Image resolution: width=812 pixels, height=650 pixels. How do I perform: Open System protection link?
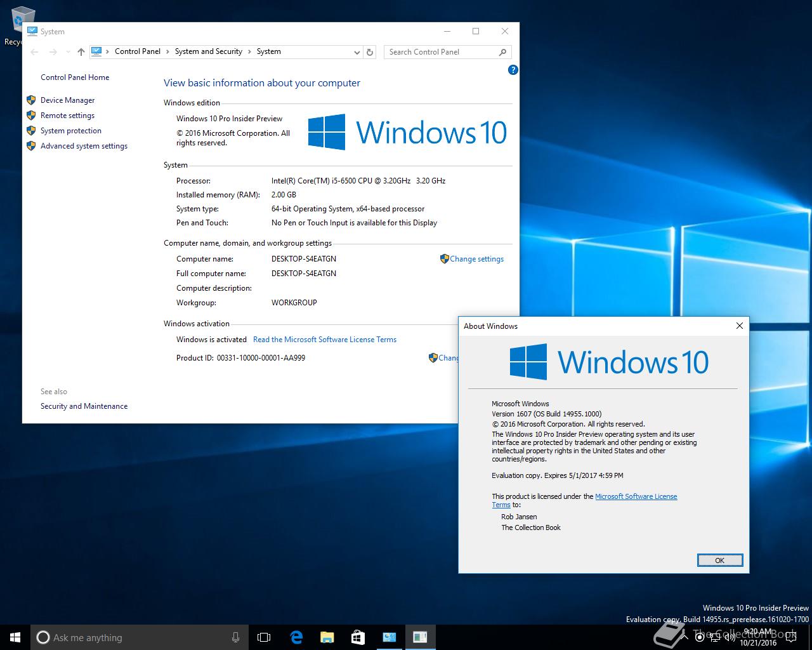[71, 131]
